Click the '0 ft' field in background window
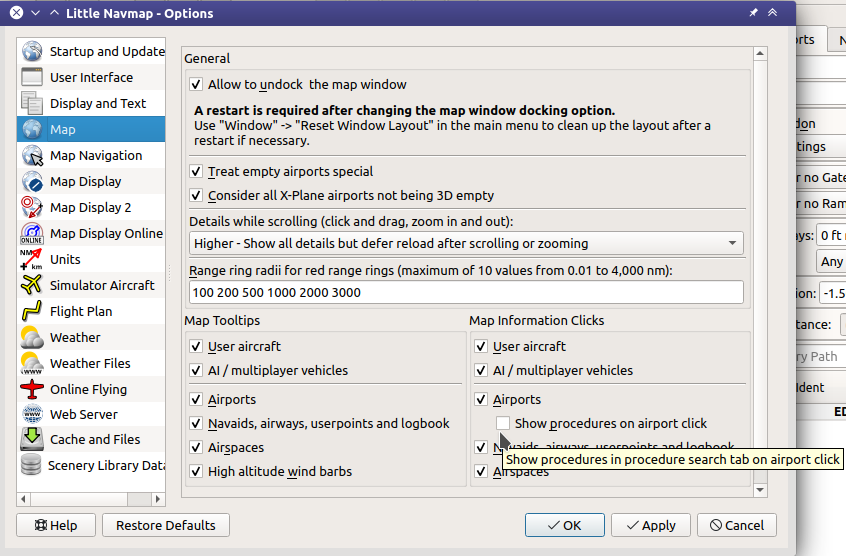 (x=831, y=236)
